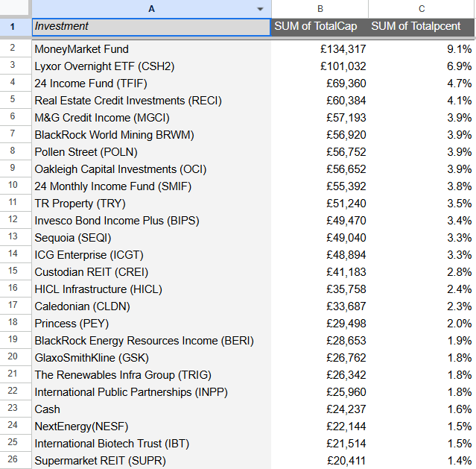Select Invesco Bond Income Plus (BIPS) cell
Viewport: 476px width, 469px height.
pyautogui.click(x=151, y=221)
